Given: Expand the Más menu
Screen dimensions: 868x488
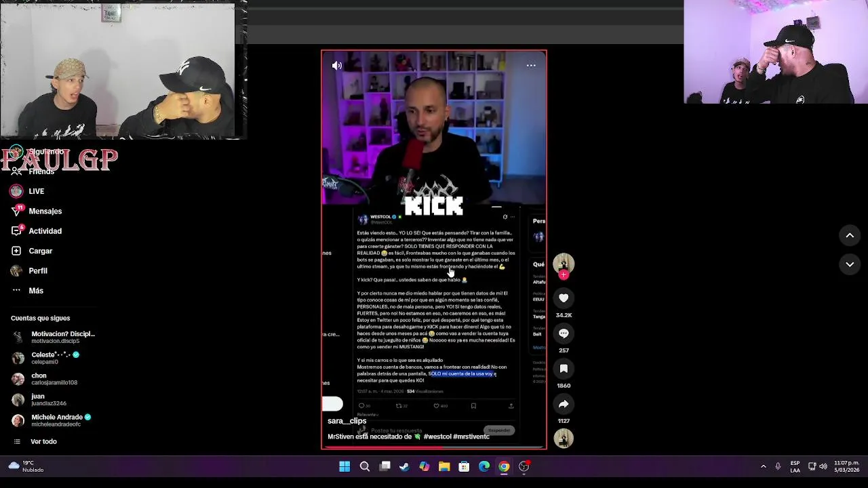Looking at the screenshot, I should coord(36,290).
